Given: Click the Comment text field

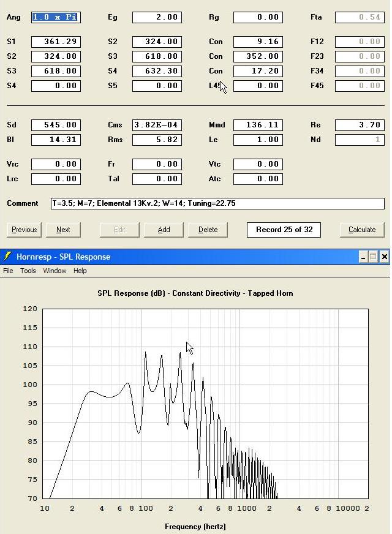Looking at the screenshot, I should tap(217, 204).
